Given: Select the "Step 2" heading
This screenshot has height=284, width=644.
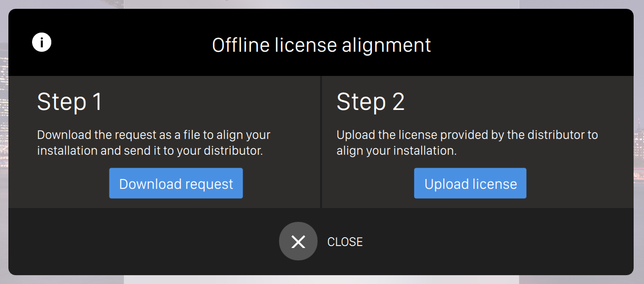Looking at the screenshot, I should click(x=370, y=102).
